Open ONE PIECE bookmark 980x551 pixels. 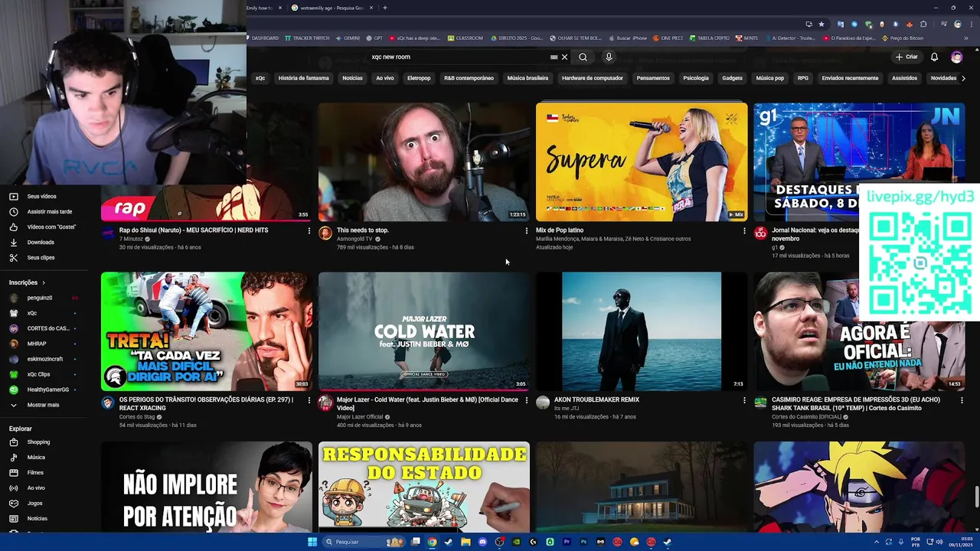click(x=668, y=37)
